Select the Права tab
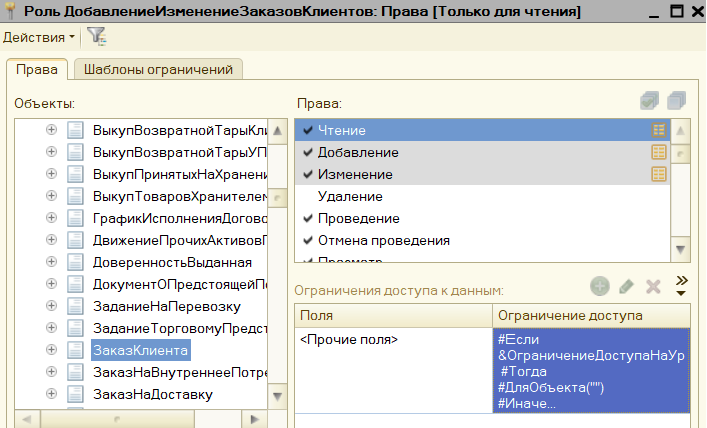Viewport: 707px width, 428px height. 37,69
